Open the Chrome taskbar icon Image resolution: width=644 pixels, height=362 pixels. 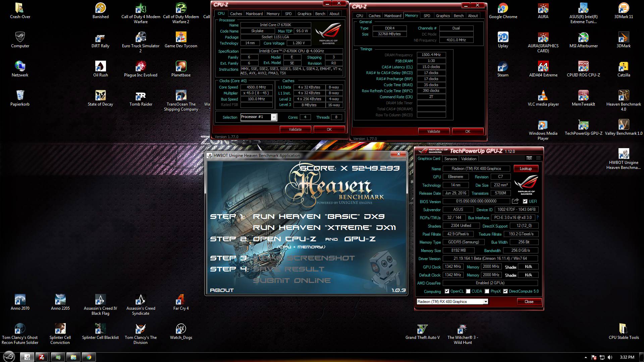pos(89,357)
